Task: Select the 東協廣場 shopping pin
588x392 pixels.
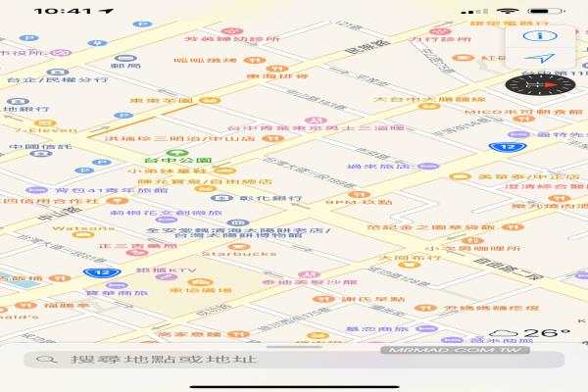Action: pos(201,282)
